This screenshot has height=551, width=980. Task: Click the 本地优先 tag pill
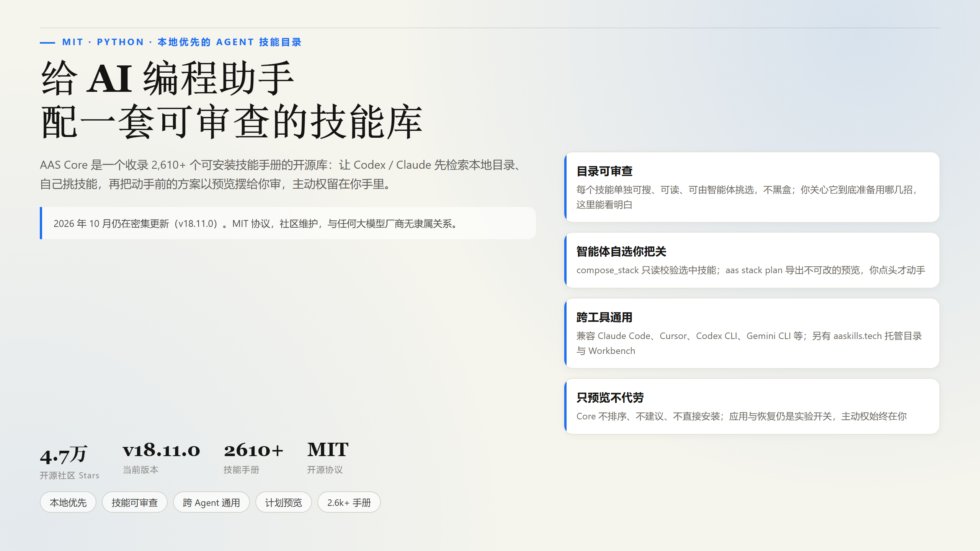pyautogui.click(x=68, y=502)
